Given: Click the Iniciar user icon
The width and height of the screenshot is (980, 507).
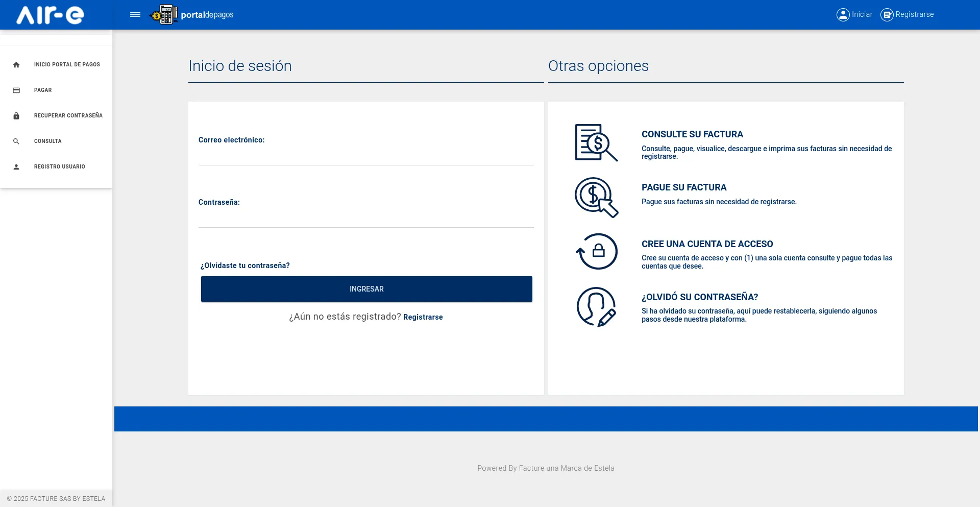Looking at the screenshot, I should [x=843, y=15].
